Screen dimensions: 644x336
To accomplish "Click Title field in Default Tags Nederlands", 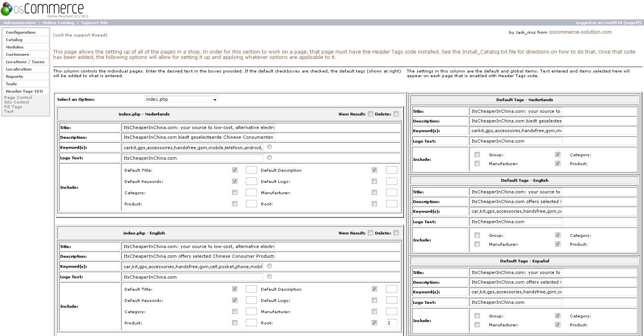I will pos(516,111).
